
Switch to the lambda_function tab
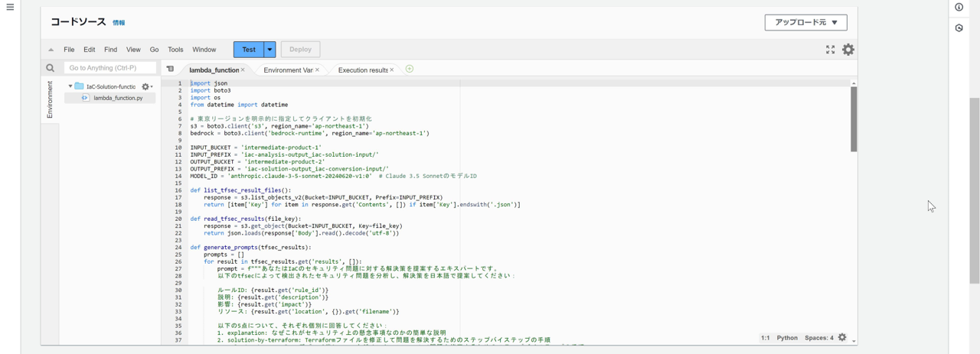click(214, 70)
